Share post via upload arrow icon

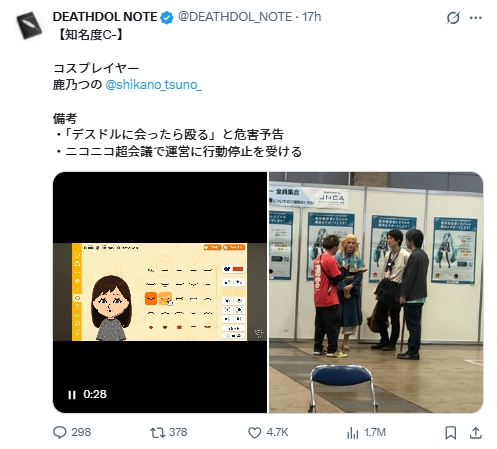[x=476, y=433]
